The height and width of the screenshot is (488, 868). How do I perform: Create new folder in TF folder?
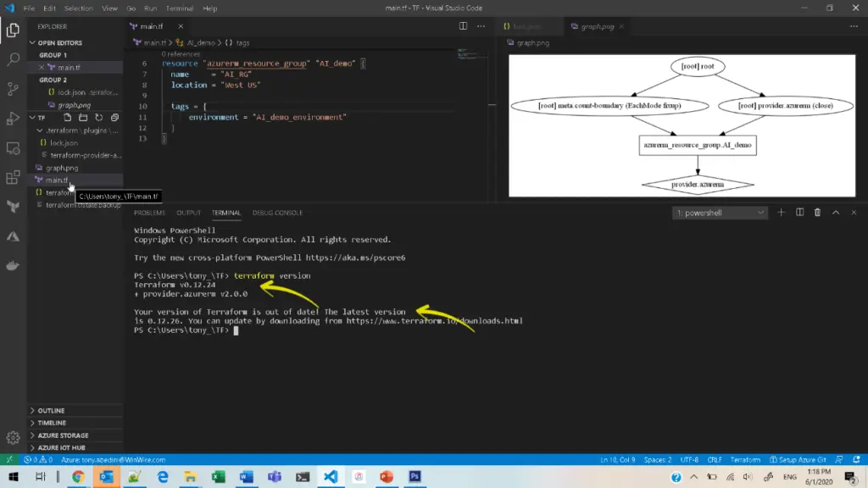point(83,117)
